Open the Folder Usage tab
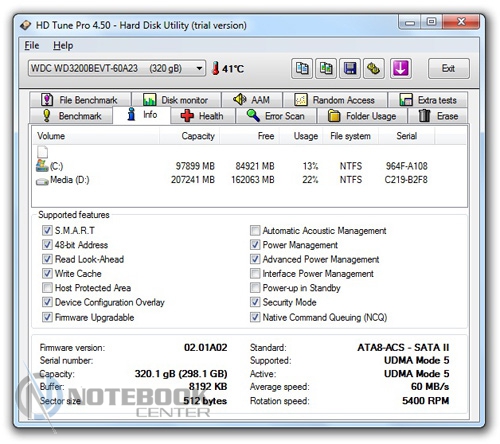Image resolution: width=500 pixels, height=444 pixels. coord(362,116)
